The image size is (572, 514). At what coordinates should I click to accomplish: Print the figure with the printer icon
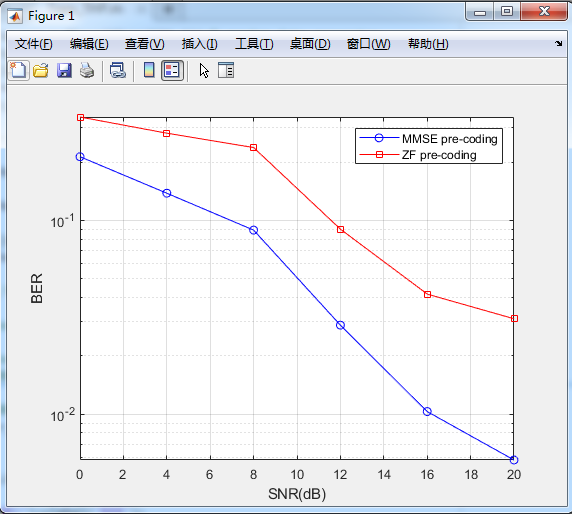point(87,70)
